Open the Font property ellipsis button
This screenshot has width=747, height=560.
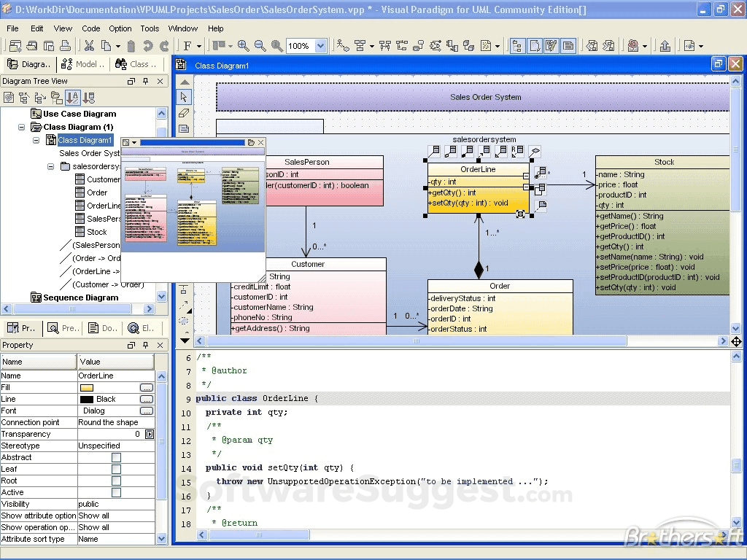click(x=147, y=411)
